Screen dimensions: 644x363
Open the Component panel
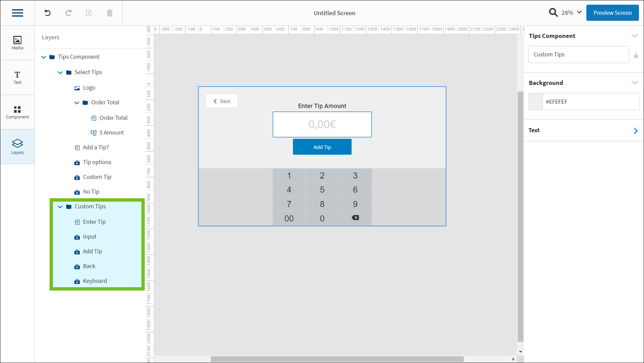[17, 112]
